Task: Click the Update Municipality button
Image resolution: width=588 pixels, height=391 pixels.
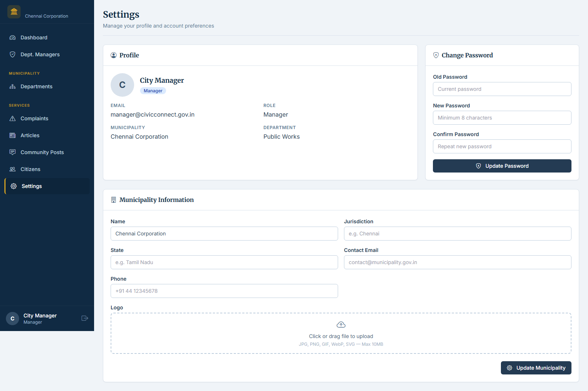Action: pyautogui.click(x=536, y=368)
